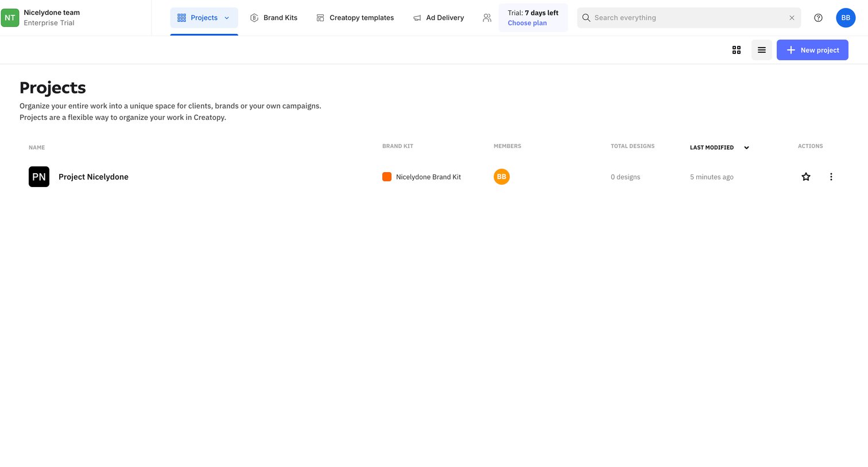Open the Projects tab

pos(204,18)
